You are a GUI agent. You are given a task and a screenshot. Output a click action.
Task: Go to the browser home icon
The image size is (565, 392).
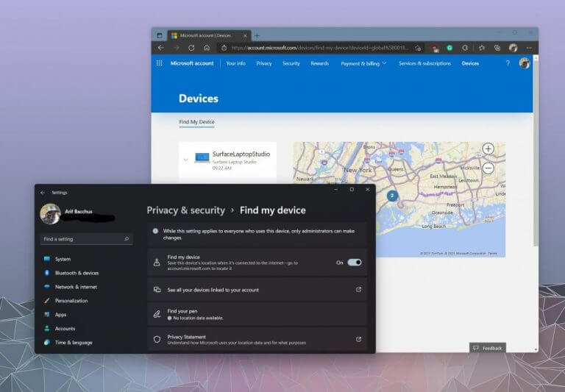207,48
